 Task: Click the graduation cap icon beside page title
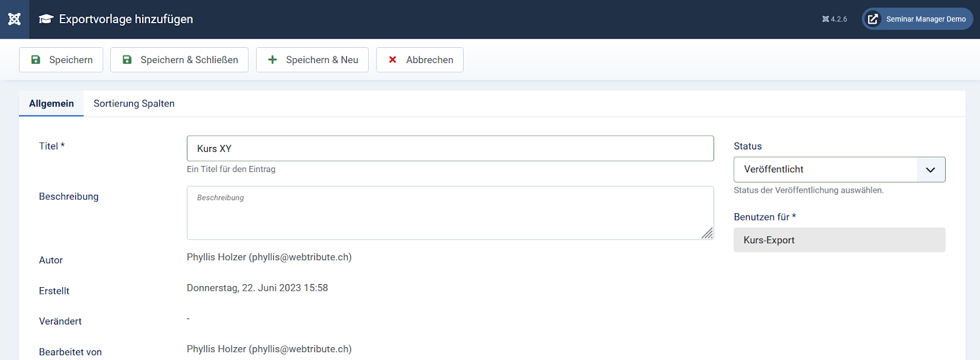click(46, 19)
